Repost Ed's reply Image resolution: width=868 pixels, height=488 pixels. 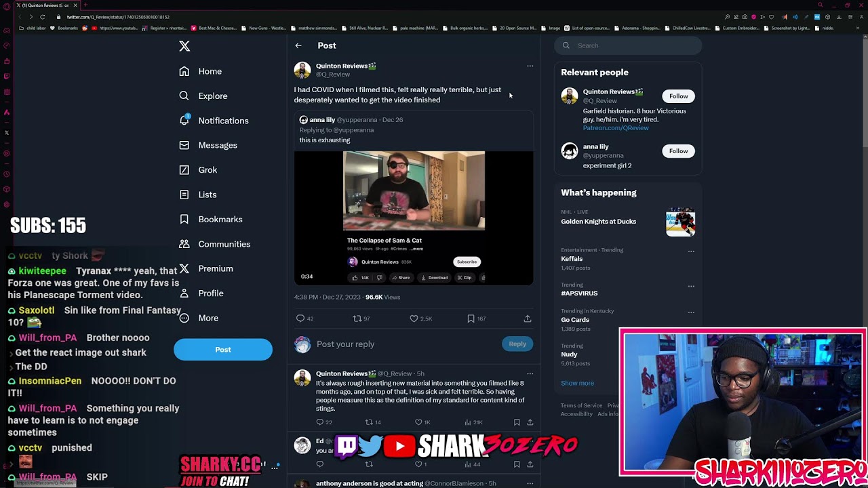coord(370,464)
